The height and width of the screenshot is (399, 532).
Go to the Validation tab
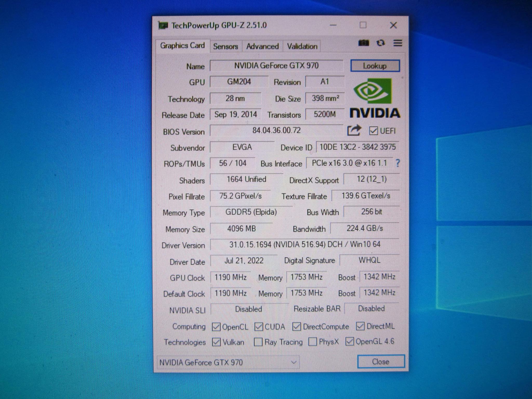pos(302,46)
